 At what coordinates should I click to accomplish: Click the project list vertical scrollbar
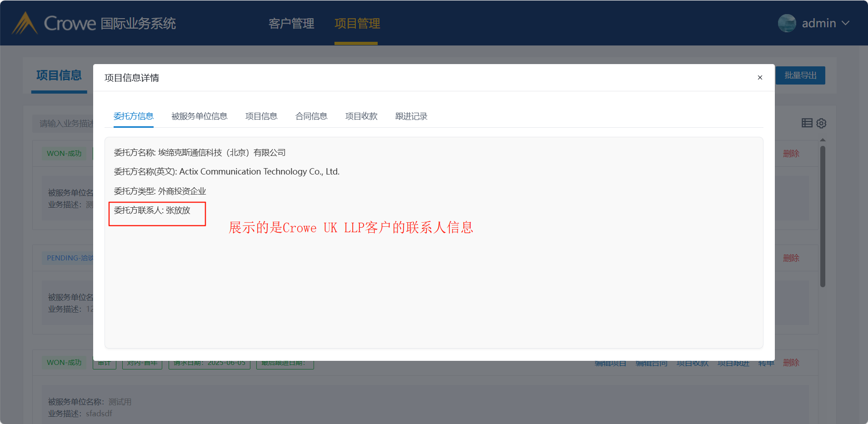pyautogui.click(x=823, y=216)
